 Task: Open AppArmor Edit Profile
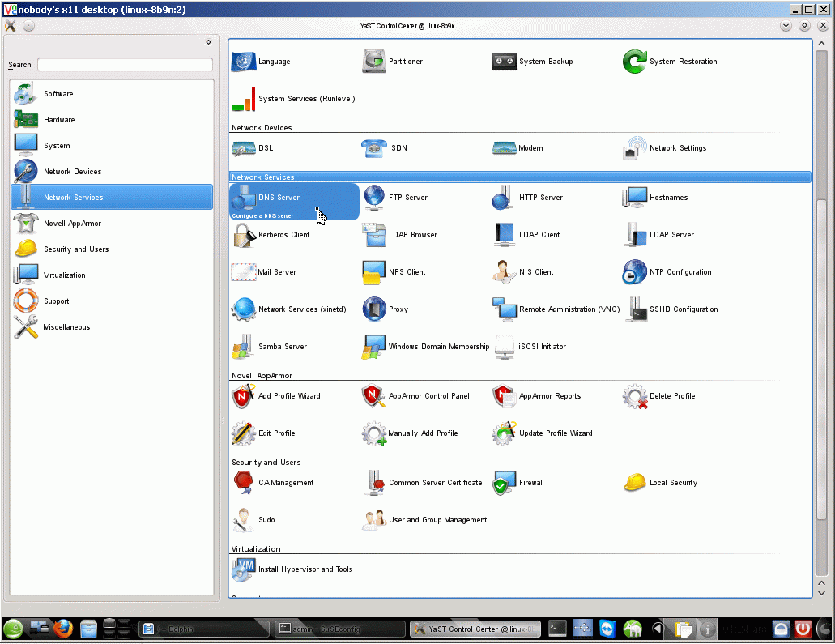pos(263,433)
